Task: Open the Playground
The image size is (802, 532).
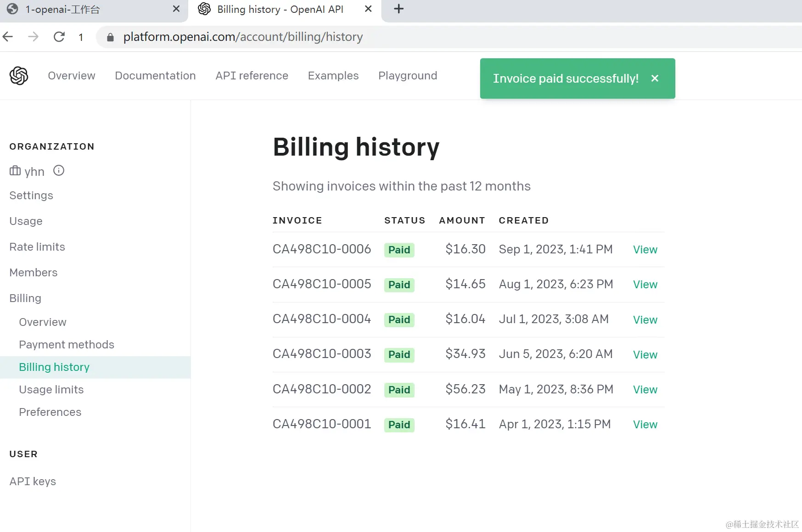Action: (x=408, y=76)
